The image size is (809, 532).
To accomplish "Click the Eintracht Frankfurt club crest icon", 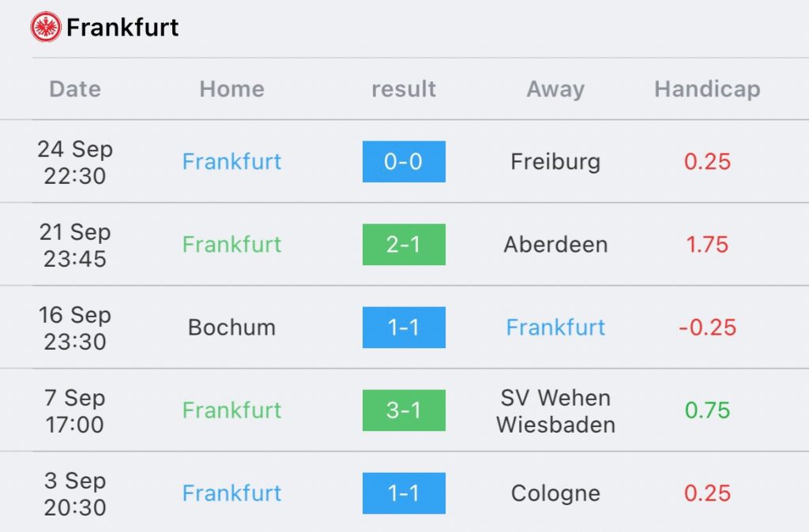I will (x=46, y=28).
